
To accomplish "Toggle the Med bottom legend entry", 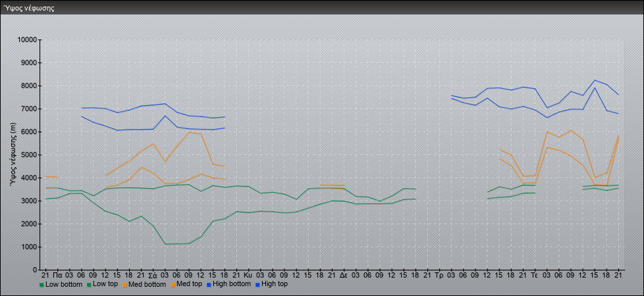I will coord(144,284).
